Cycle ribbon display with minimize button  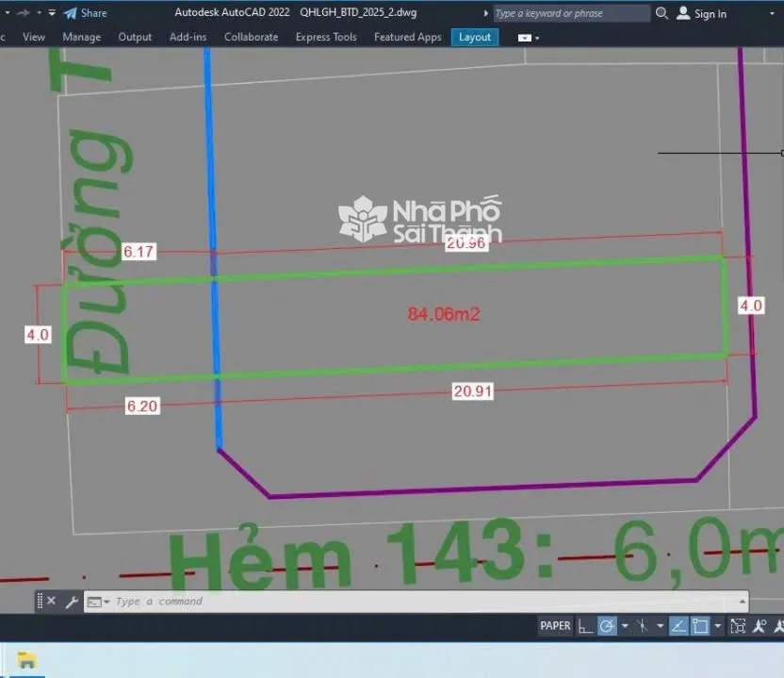pos(524,38)
